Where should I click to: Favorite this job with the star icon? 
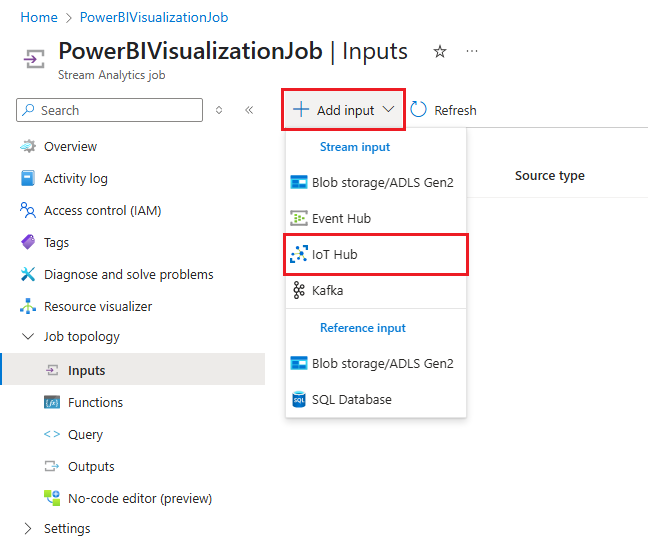pyautogui.click(x=440, y=51)
